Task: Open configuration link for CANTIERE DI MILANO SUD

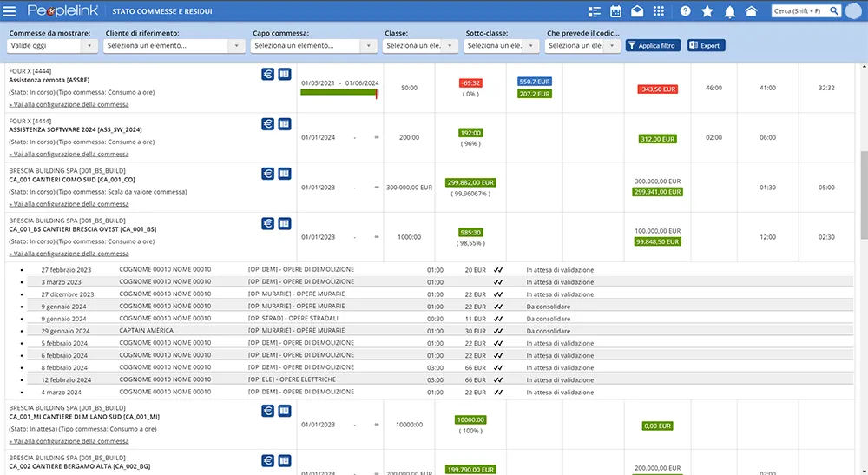Action: (69, 441)
